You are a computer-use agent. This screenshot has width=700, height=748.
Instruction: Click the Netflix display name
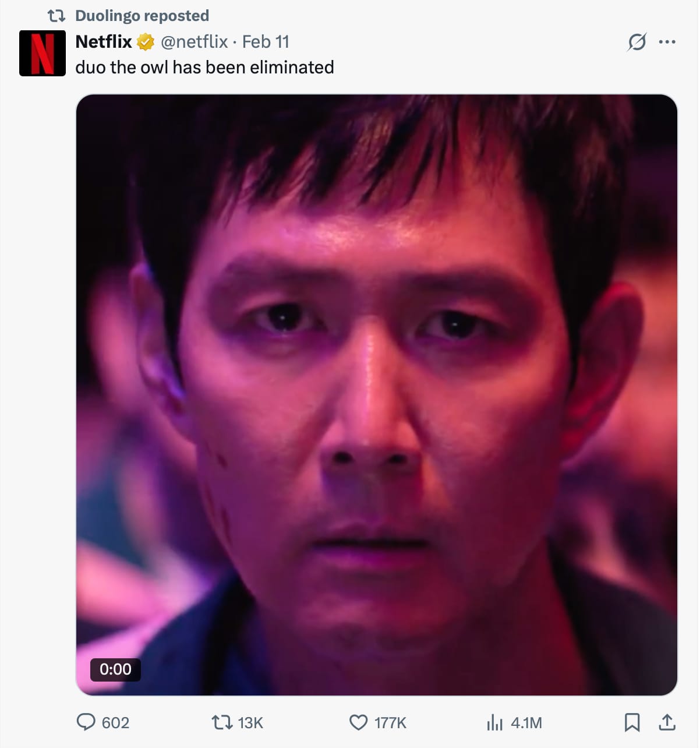[x=104, y=42]
